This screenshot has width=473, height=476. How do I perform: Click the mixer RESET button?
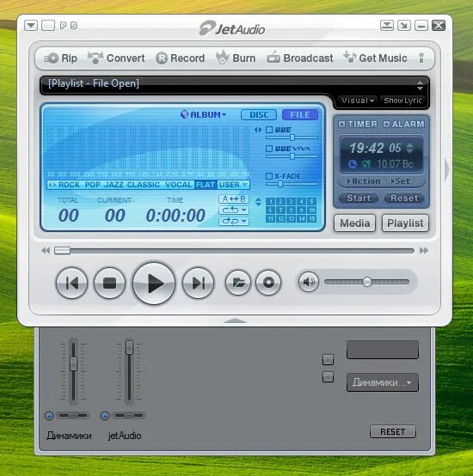click(393, 431)
